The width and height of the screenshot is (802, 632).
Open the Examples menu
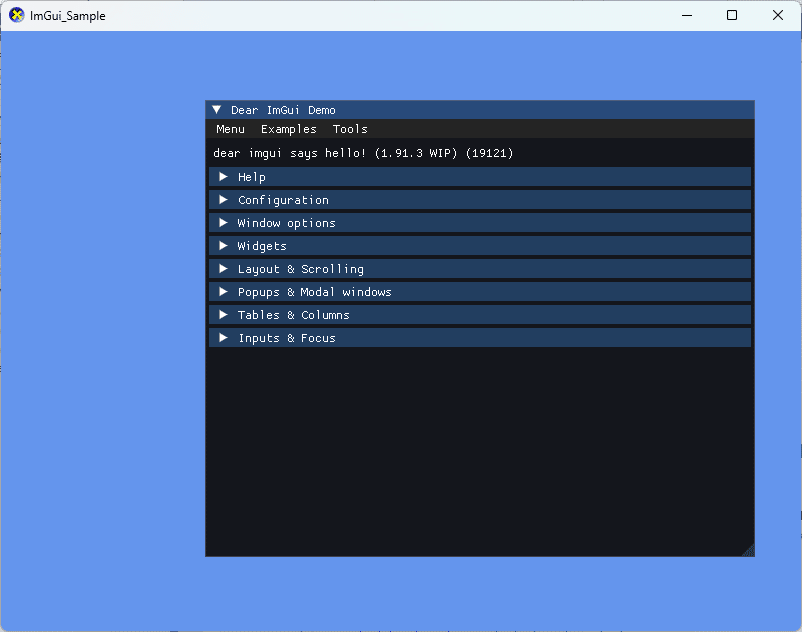point(288,129)
